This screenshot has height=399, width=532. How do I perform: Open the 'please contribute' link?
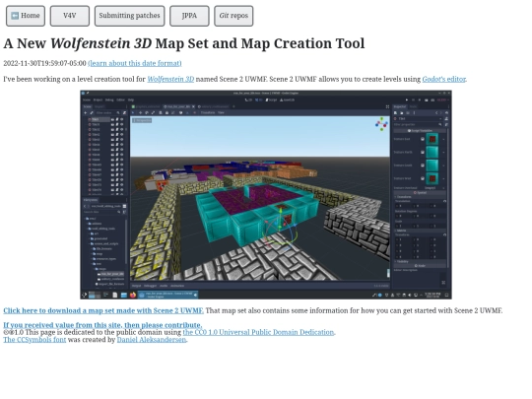pos(102,325)
